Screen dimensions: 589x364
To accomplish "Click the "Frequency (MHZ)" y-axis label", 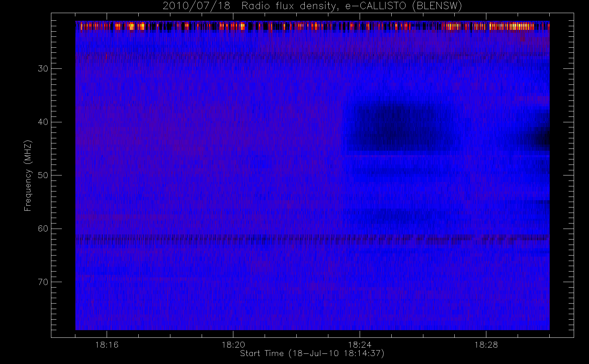I will tap(28, 175).
